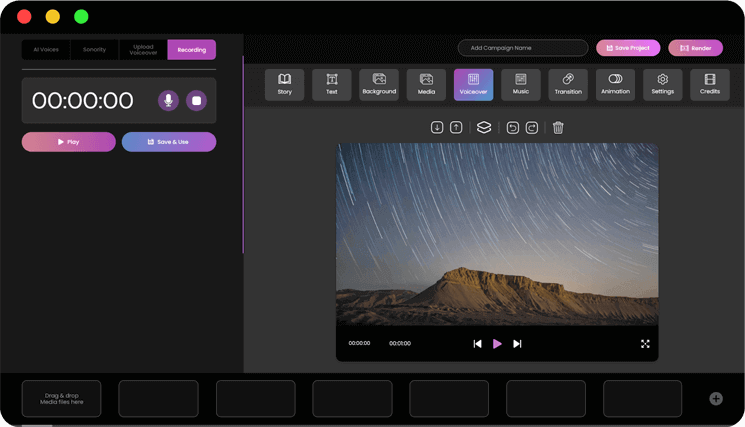745x427 pixels.
Task: Play the video preview
Action: click(497, 343)
